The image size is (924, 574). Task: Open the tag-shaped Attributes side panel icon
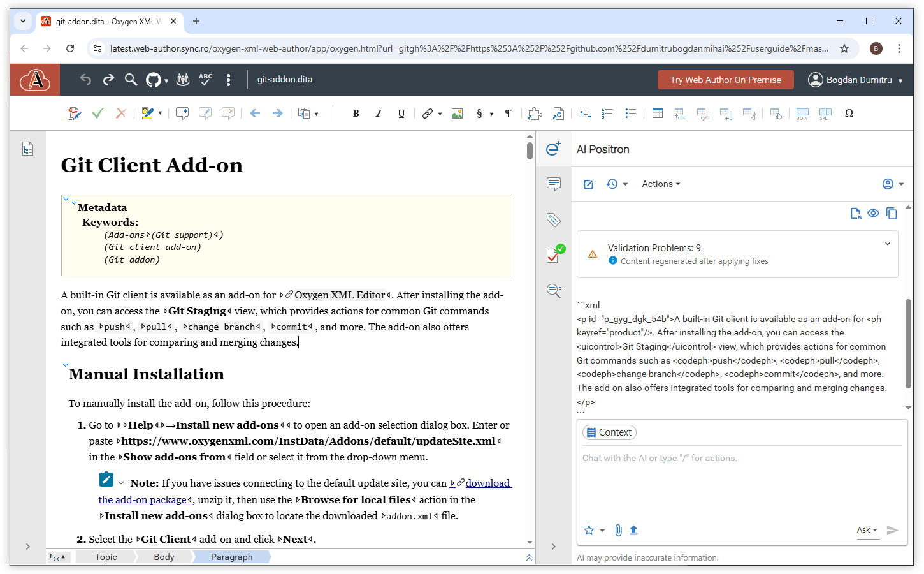click(x=553, y=220)
